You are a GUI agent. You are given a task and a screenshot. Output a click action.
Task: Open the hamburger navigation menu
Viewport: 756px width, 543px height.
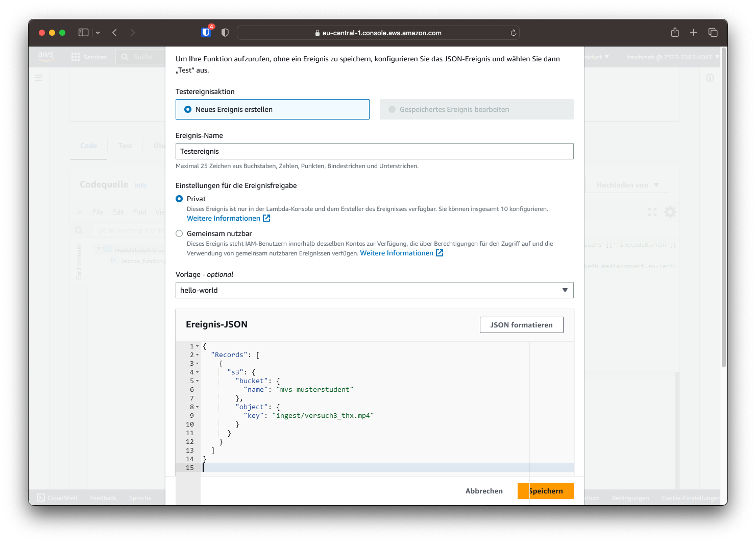39,78
